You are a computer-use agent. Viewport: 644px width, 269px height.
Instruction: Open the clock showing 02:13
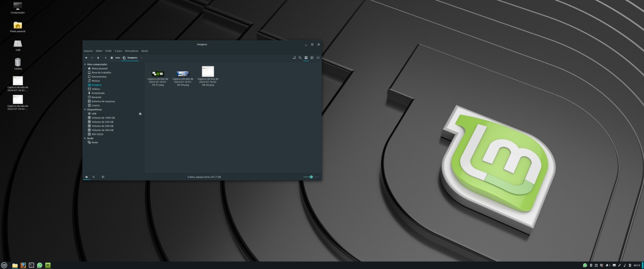tap(637, 265)
